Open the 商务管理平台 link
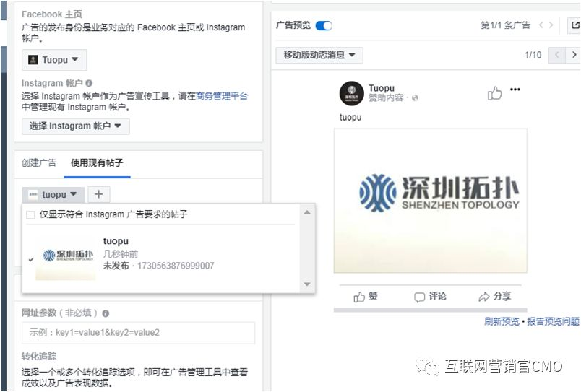 222,96
